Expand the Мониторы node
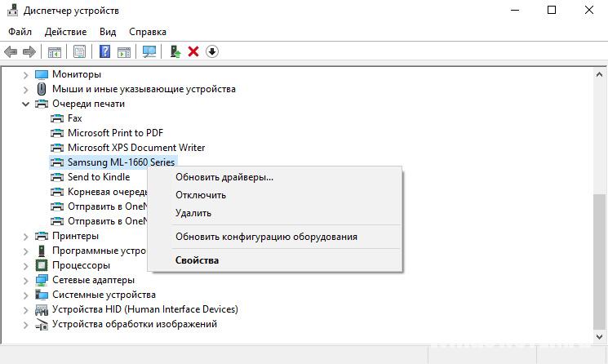 click(25, 75)
